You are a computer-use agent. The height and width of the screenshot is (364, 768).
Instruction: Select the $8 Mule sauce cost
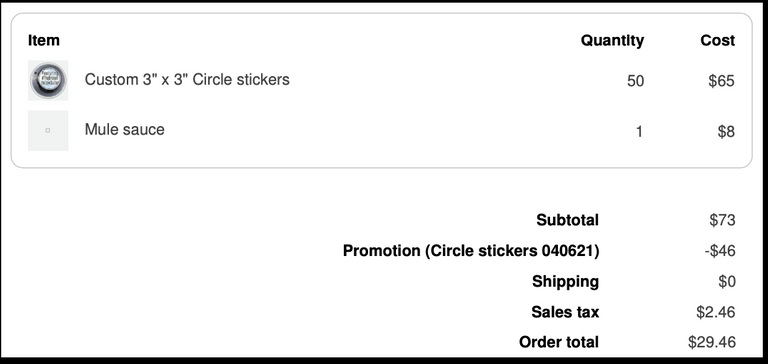[x=726, y=131]
